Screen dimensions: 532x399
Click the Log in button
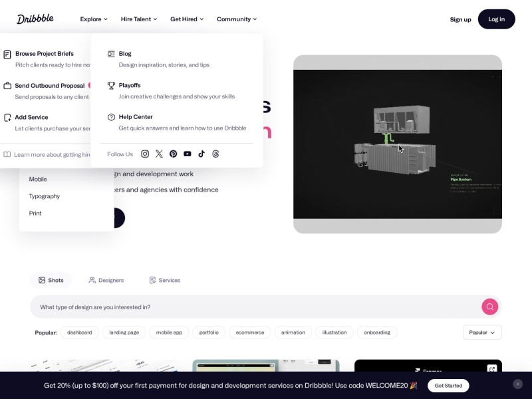[496, 19]
